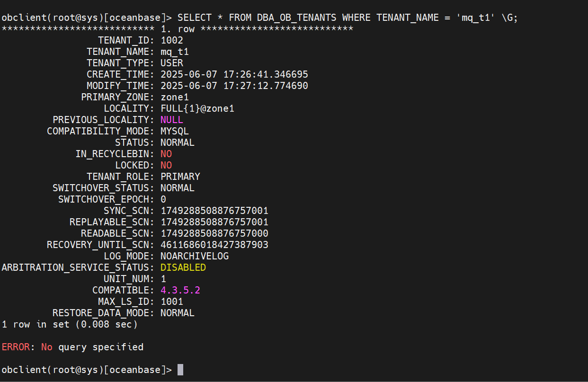Click the RECOVERY_UNTIL_SCN field label
588x382 pixels.
tap(101, 245)
